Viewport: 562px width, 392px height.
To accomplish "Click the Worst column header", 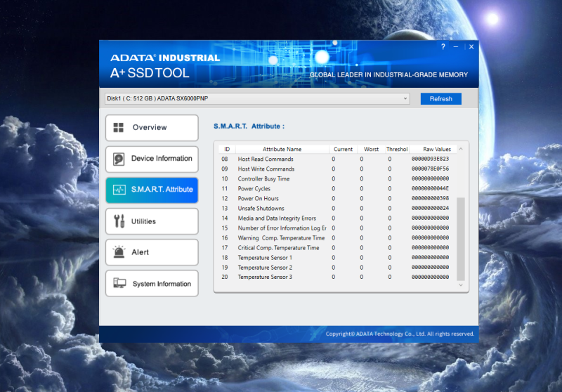I will (x=371, y=149).
